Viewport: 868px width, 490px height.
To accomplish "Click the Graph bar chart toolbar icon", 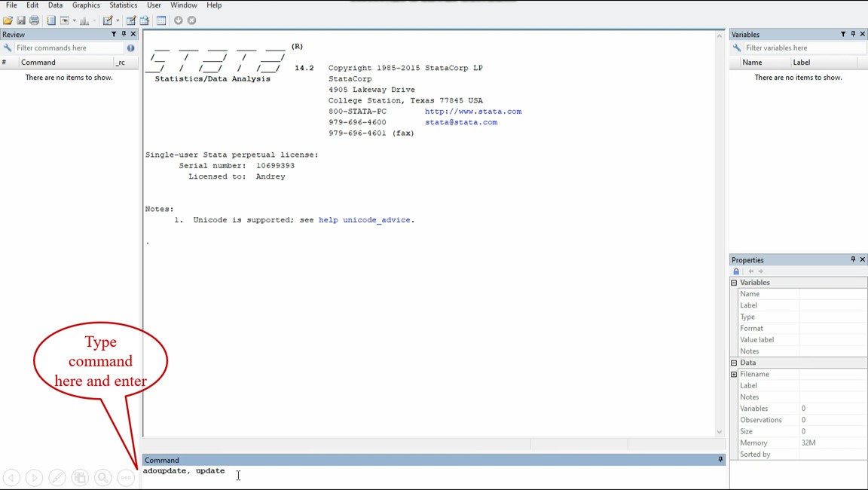I will pyautogui.click(x=84, y=20).
